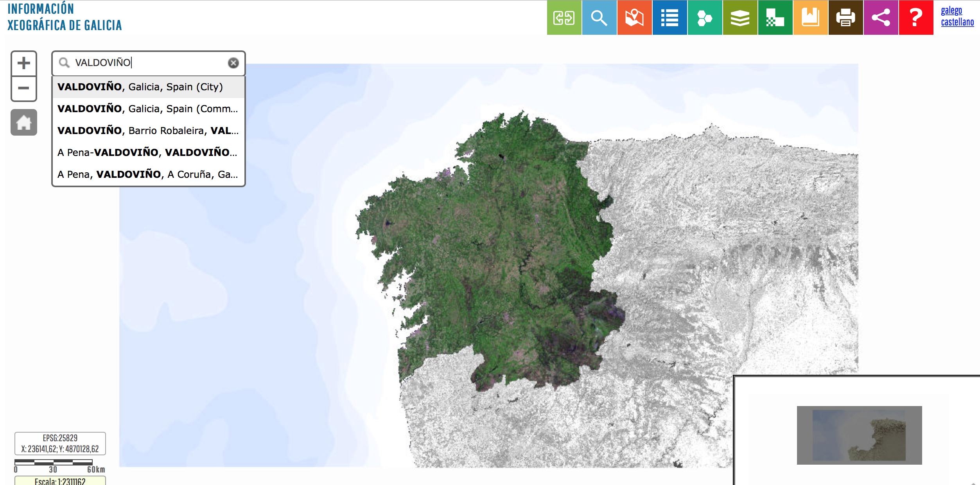Clear the VALDOVIÑO search text

[233, 63]
